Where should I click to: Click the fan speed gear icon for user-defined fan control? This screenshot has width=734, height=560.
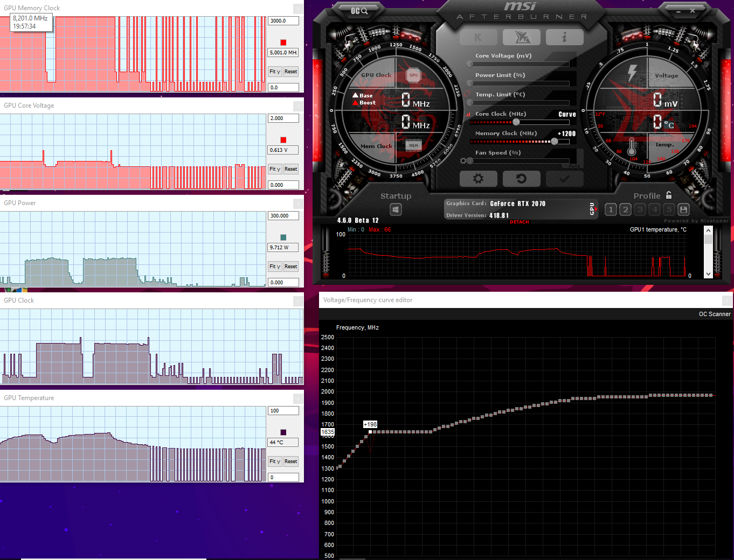click(x=463, y=160)
